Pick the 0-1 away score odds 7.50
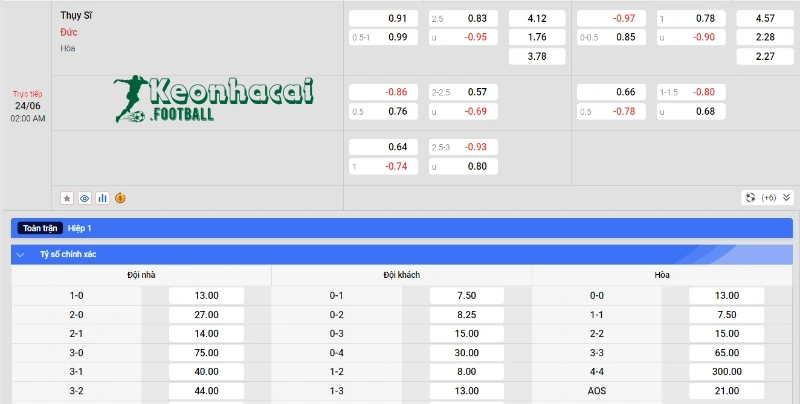Viewport: 800px width, 404px height. pyautogui.click(x=467, y=296)
